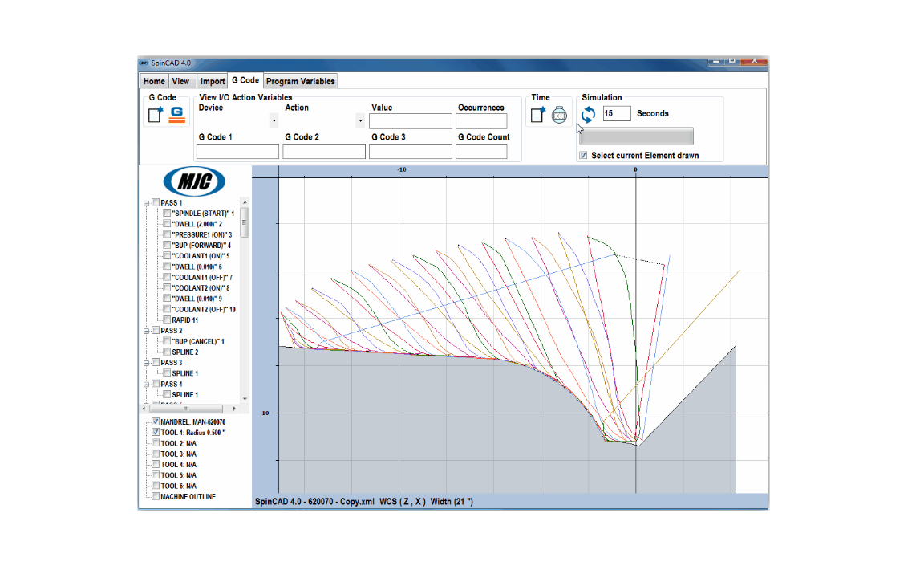Click the new Time calculation icon

538,115
